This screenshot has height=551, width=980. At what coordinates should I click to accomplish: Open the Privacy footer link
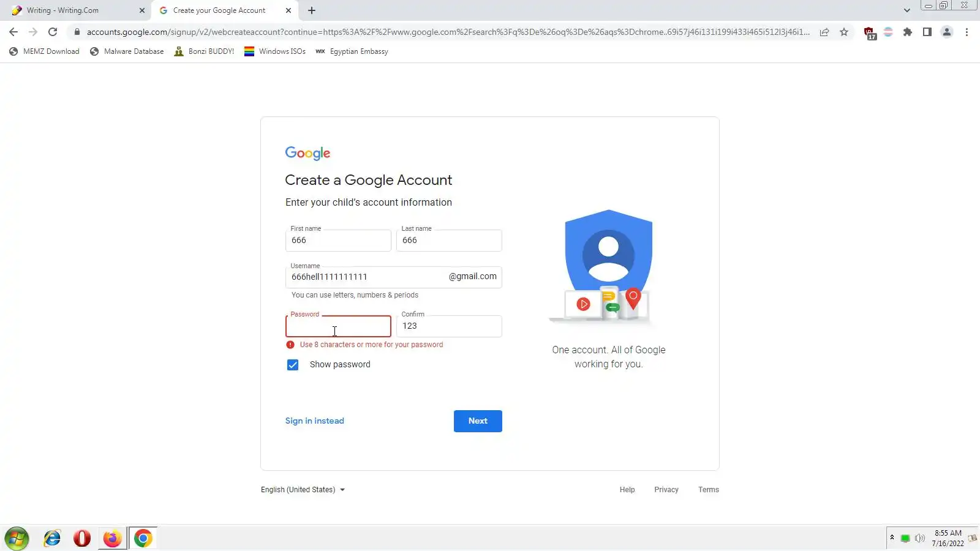(666, 490)
